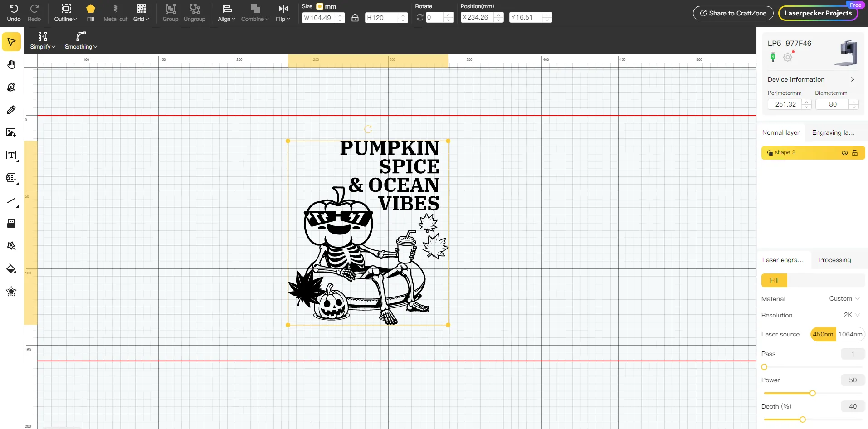Click the Ungroup objects icon
The height and width of the screenshot is (429, 868).
pos(195,9)
